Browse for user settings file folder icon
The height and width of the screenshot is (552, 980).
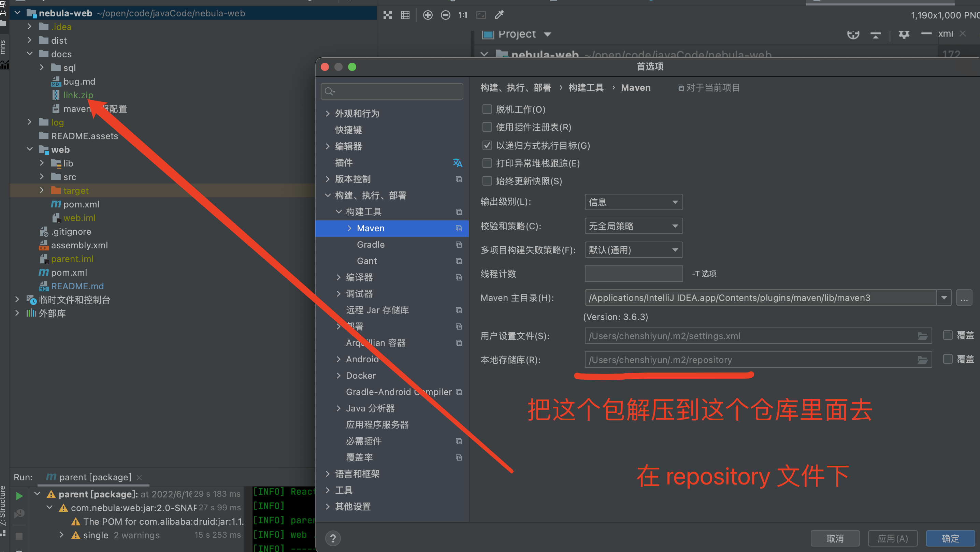(923, 336)
